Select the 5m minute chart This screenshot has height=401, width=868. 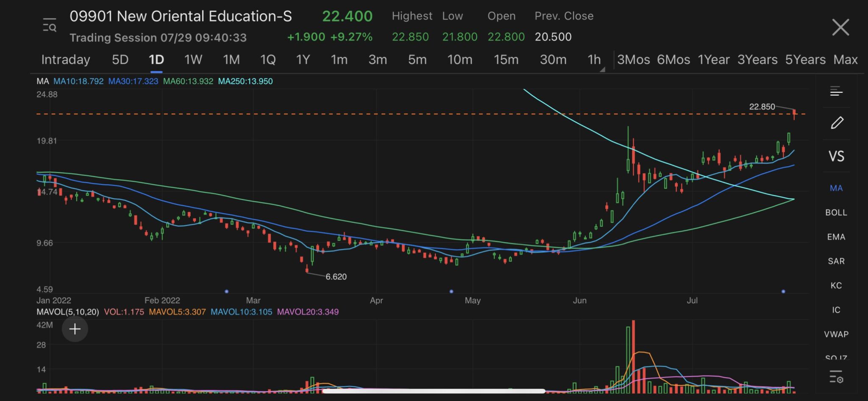(x=417, y=60)
